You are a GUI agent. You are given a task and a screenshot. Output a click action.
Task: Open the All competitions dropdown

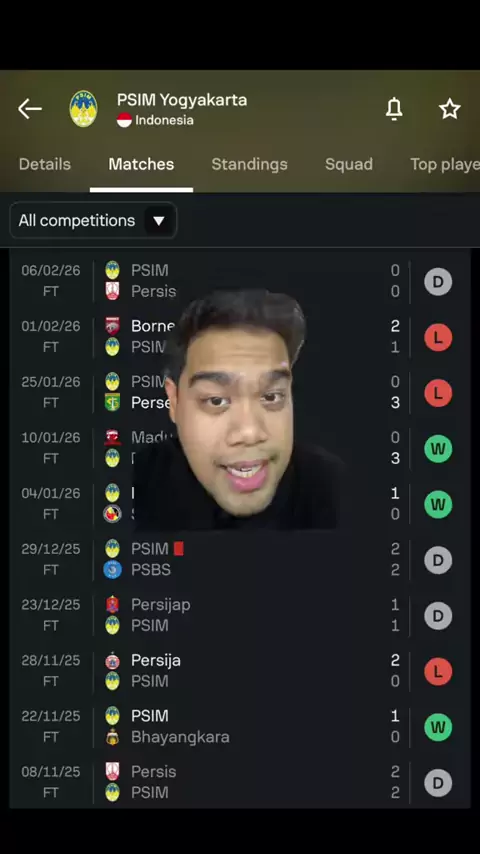[x=93, y=221]
